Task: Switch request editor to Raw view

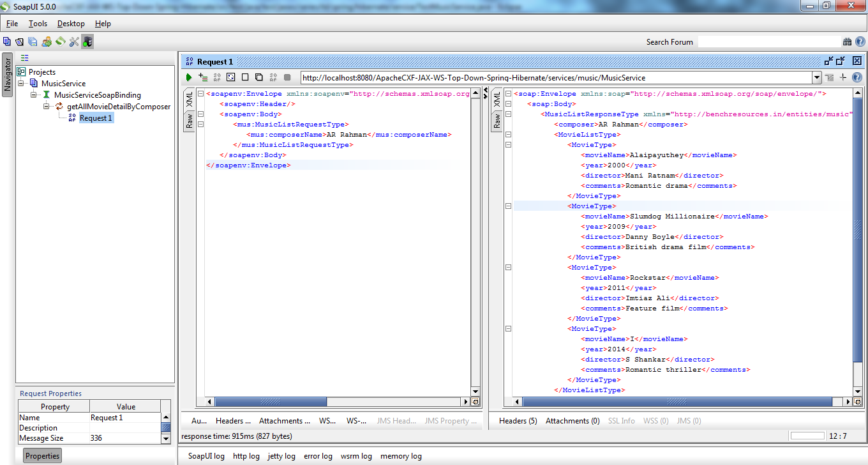Action: click(190, 120)
